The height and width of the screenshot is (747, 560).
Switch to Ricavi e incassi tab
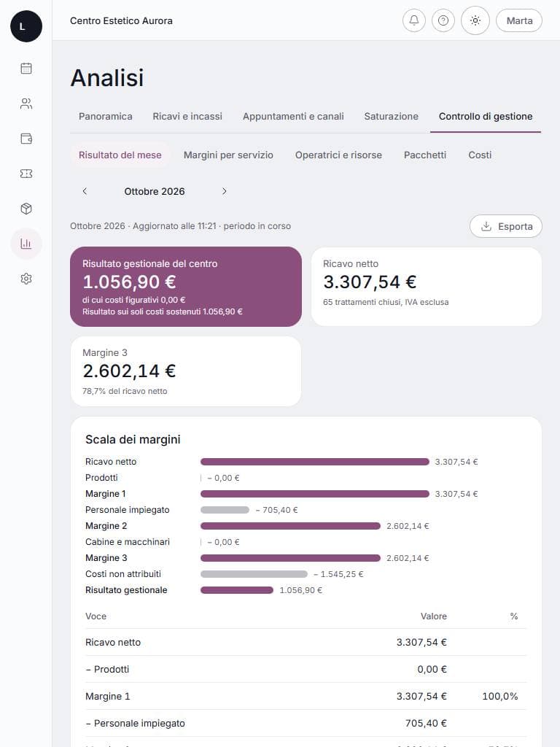click(x=187, y=116)
